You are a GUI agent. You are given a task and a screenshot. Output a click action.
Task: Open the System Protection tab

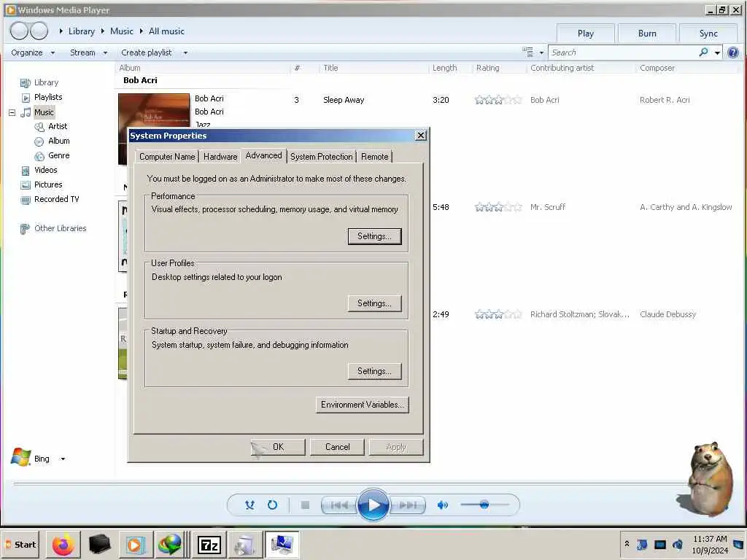(322, 157)
